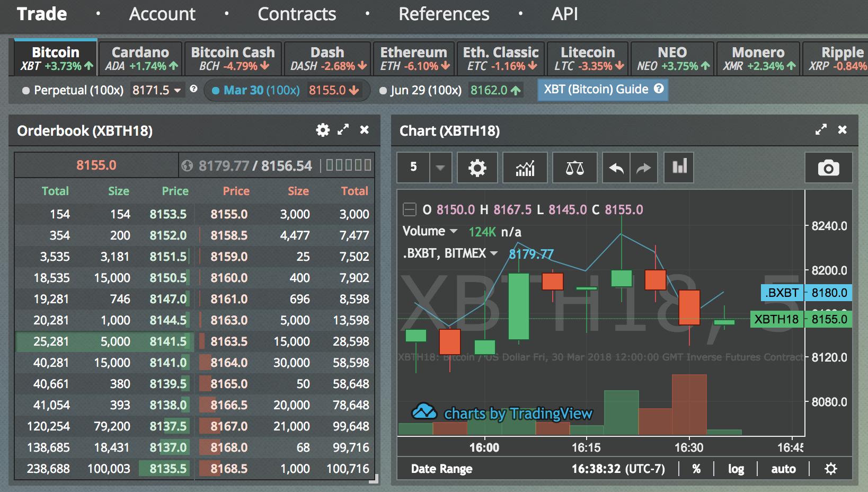Image resolution: width=868 pixels, height=492 pixels.
Task: Open chart interval dropdown arrow
Action: pyautogui.click(x=440, y=168)
